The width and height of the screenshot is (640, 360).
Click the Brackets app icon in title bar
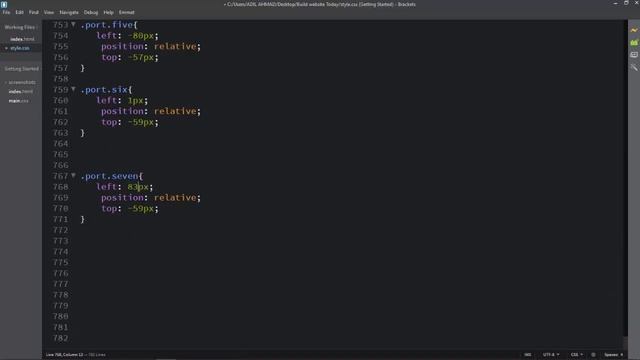tap(4, 4)
